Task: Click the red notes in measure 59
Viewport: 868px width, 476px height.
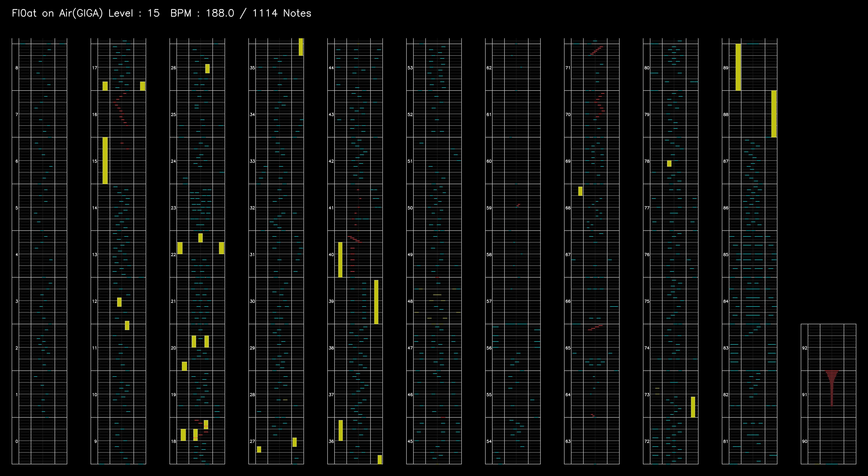Action: (x=518, y=205)
